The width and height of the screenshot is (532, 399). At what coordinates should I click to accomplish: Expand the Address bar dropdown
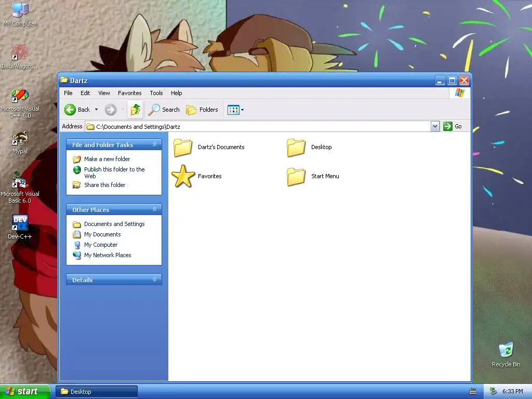pyautogui.click(x=435, y=126)
